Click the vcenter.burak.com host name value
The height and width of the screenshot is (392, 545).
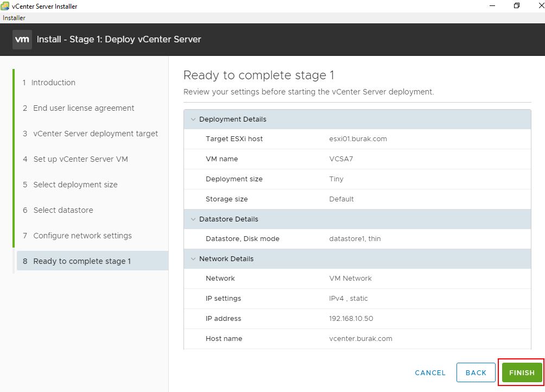tap(360, 339)
